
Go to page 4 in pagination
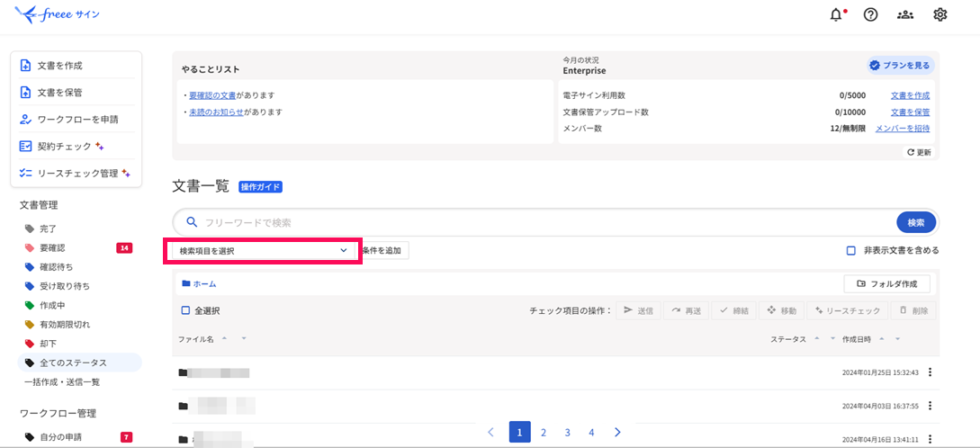tap(591, 432)
